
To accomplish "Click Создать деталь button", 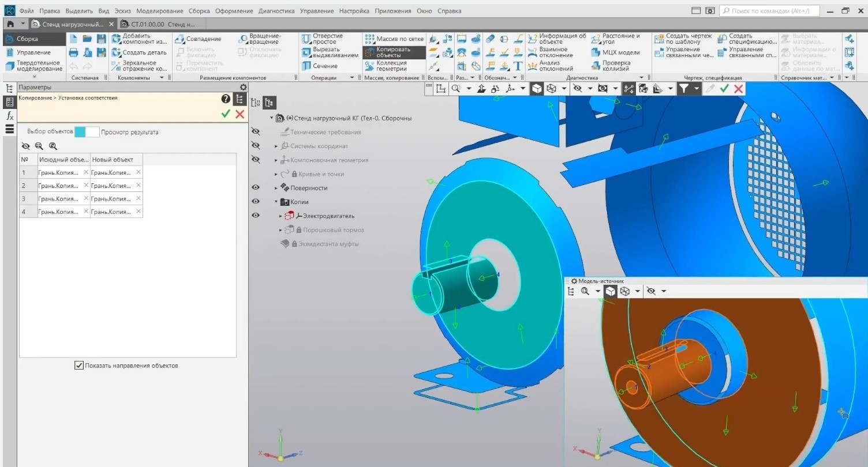I will (x=139, y=52).
